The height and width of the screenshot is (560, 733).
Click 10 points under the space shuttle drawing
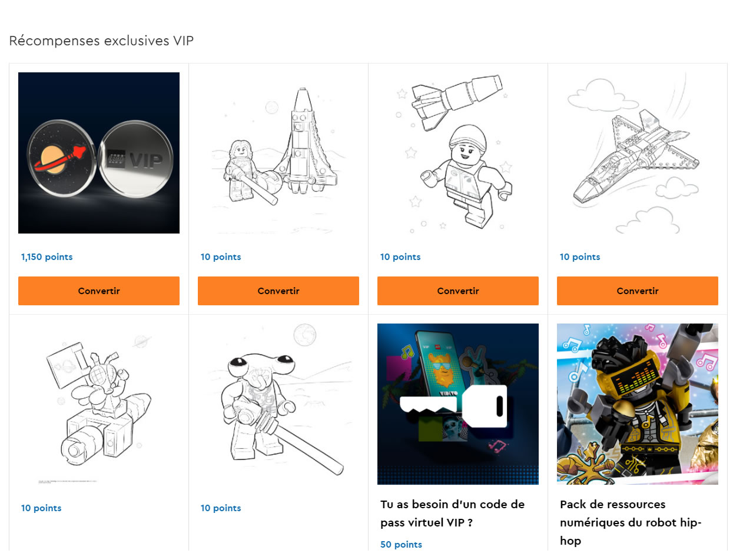tap(580, 257)
